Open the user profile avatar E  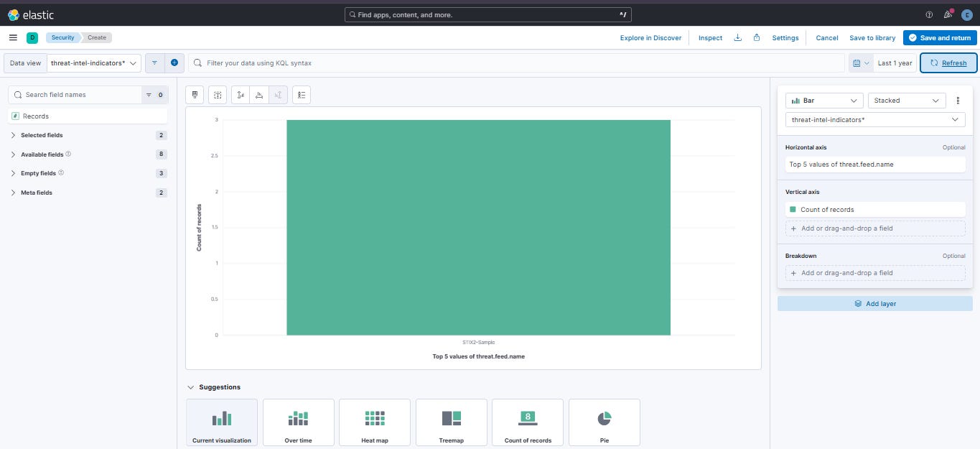(x=966, y=14)
